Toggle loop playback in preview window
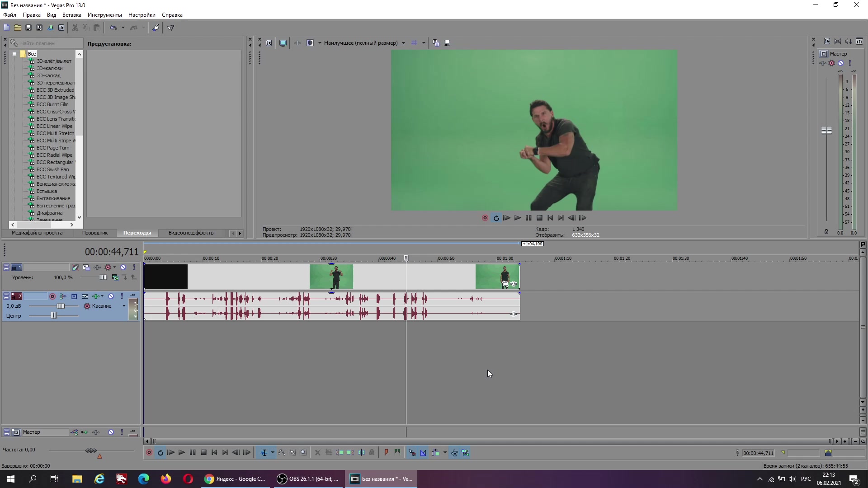Screen dimensions: 868x488 [496, 218]
